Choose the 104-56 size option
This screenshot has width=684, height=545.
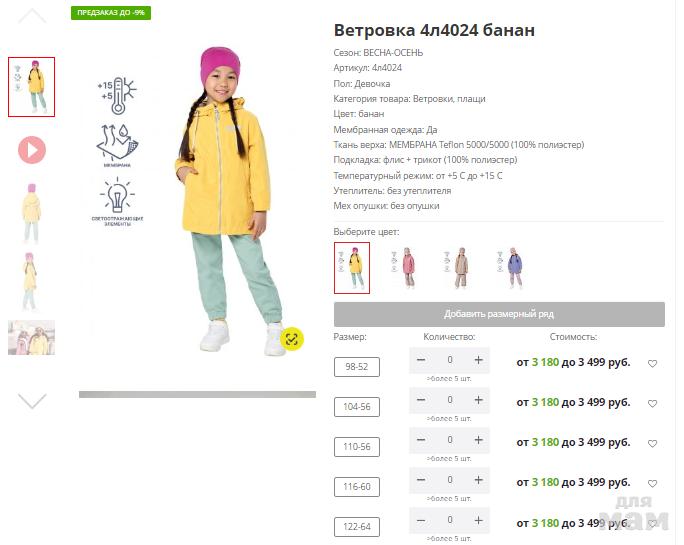click(x=357, y=407)
